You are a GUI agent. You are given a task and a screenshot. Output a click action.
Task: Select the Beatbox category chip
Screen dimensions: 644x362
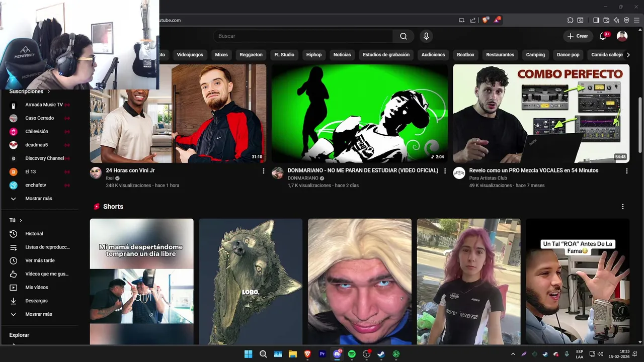pos(465,55)
